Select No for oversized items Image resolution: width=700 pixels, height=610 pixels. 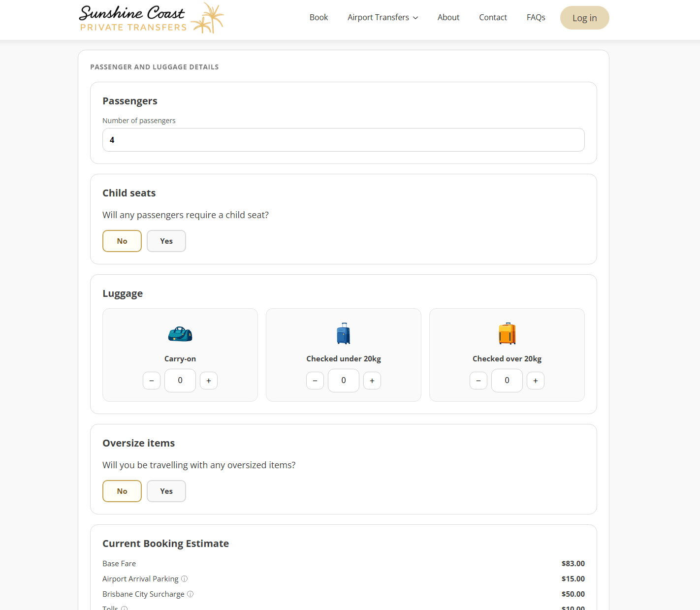point(122,491)
